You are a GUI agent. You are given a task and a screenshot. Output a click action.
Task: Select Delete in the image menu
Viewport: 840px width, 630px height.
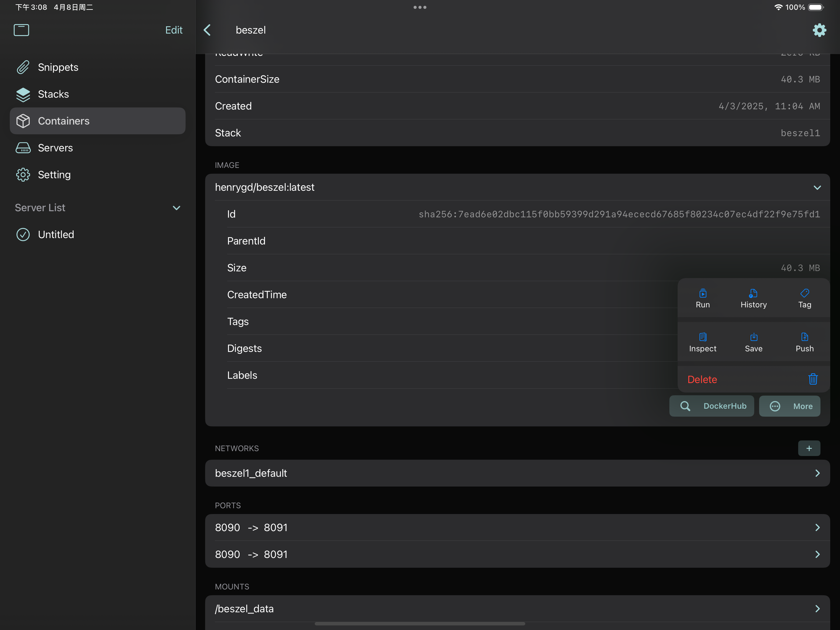click(x=753, y=379)
